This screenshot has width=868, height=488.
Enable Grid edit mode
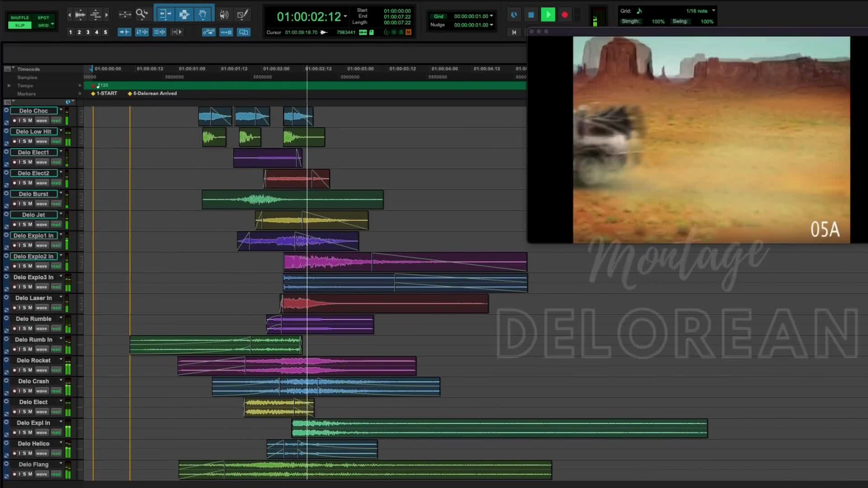point(42,25)
